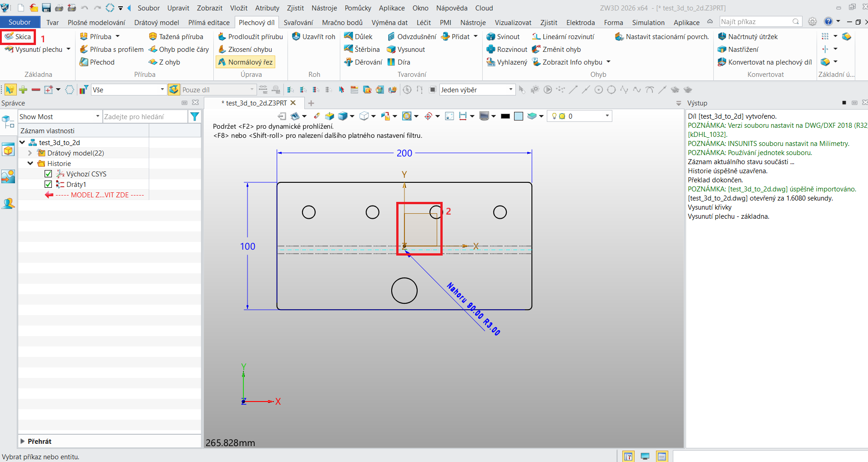Select the Konvertovat na plechový díl tool
The width and height of the screenshot is (868, 462).
pyautogui.click(x=765, y=62)
